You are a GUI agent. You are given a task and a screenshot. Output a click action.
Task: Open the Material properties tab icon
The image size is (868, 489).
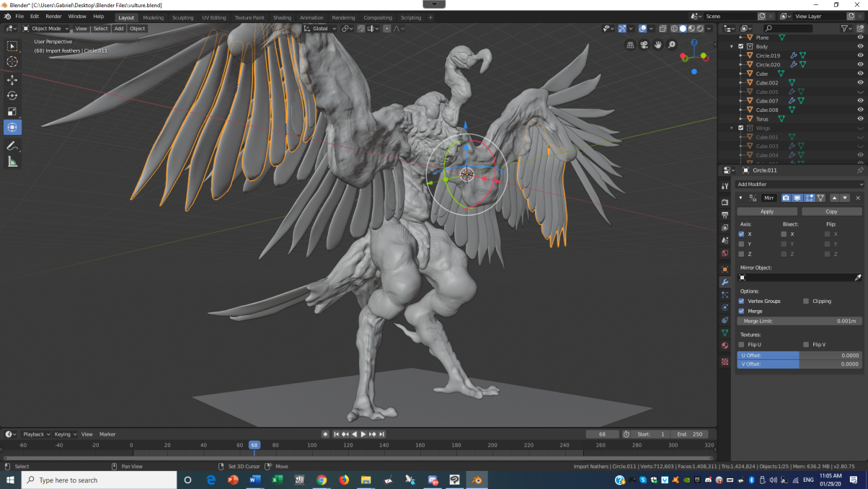pos(725,345)
